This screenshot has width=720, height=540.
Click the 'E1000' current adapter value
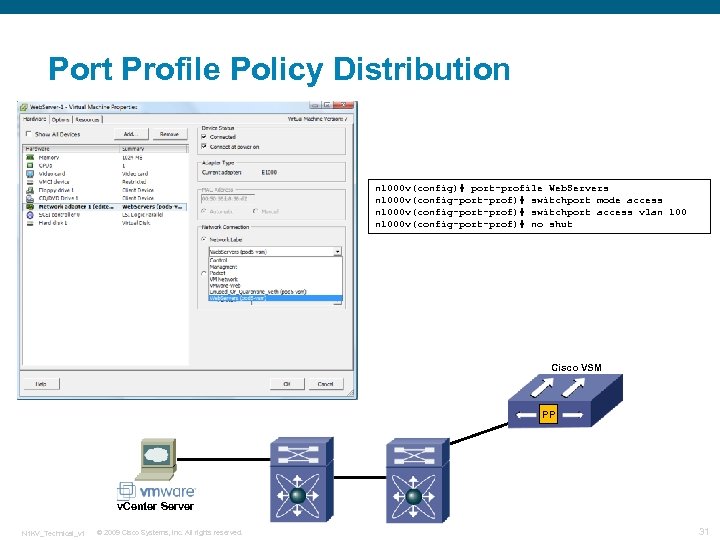point(269,172)
